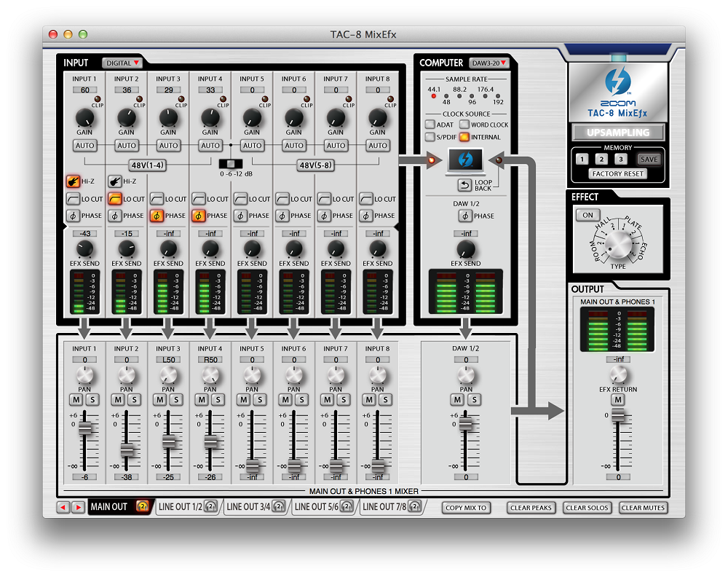Click the Clear Peaks button
728x577 pixels.
tap(531, 508)
